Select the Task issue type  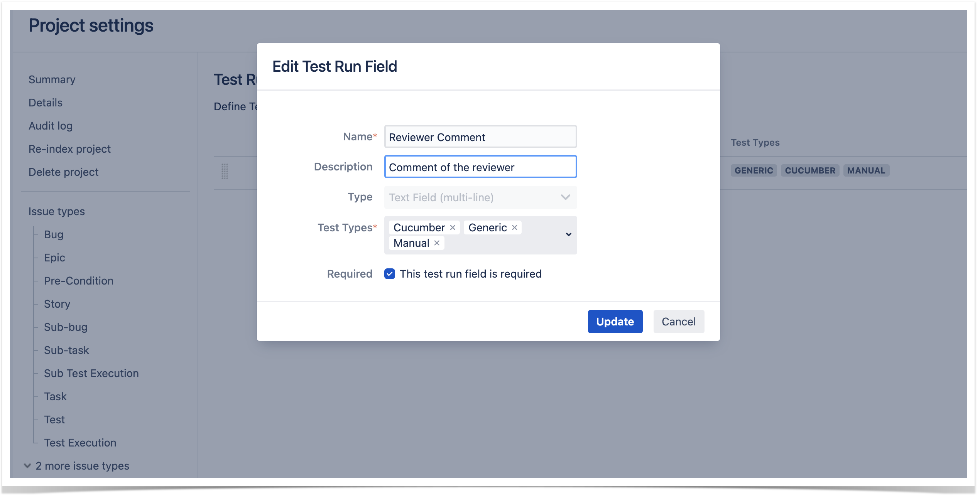point(55,396)
